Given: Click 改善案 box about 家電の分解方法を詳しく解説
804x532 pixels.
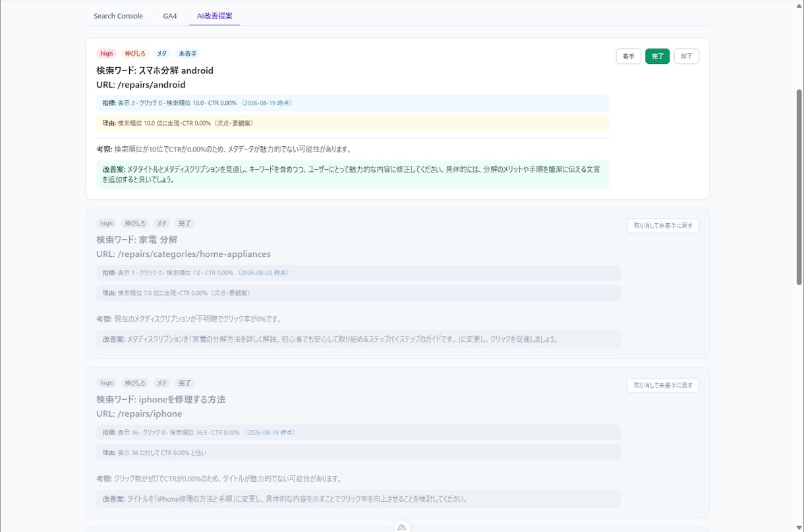Looking at the screenshot, I should 359,339.
